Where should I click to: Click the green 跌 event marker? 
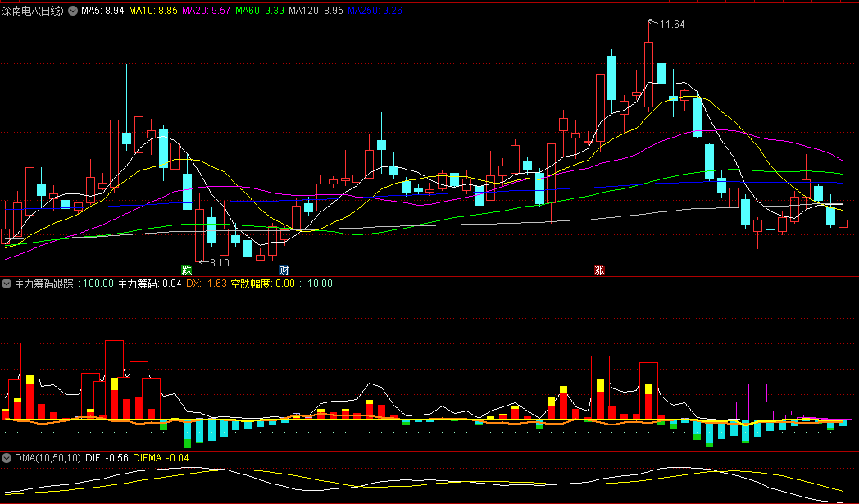187,270
